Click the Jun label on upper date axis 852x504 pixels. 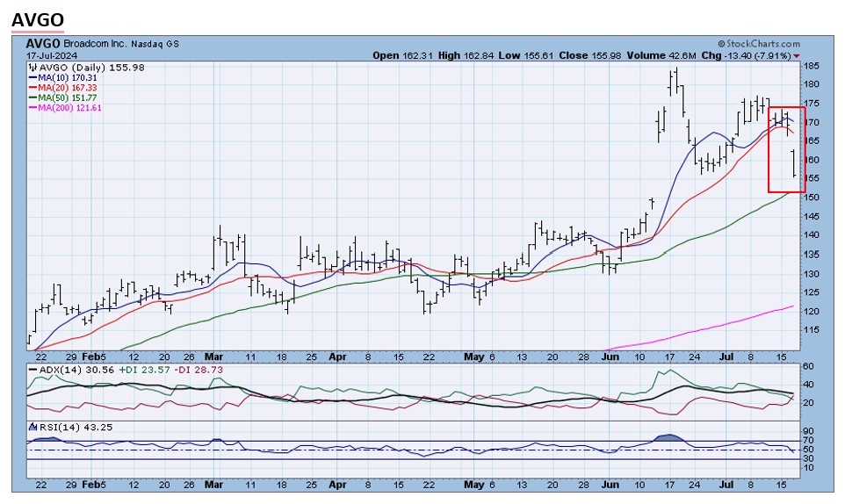click(x=610, y=356)
